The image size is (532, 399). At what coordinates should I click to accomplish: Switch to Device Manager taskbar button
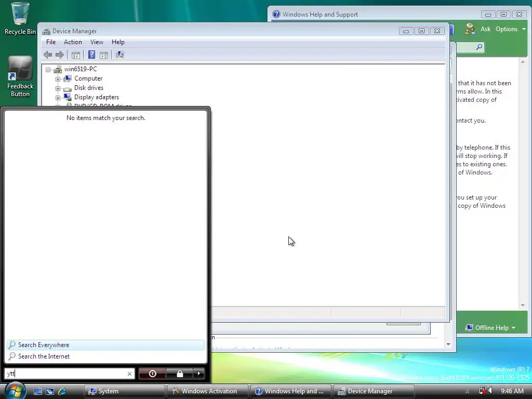point(374,391)
